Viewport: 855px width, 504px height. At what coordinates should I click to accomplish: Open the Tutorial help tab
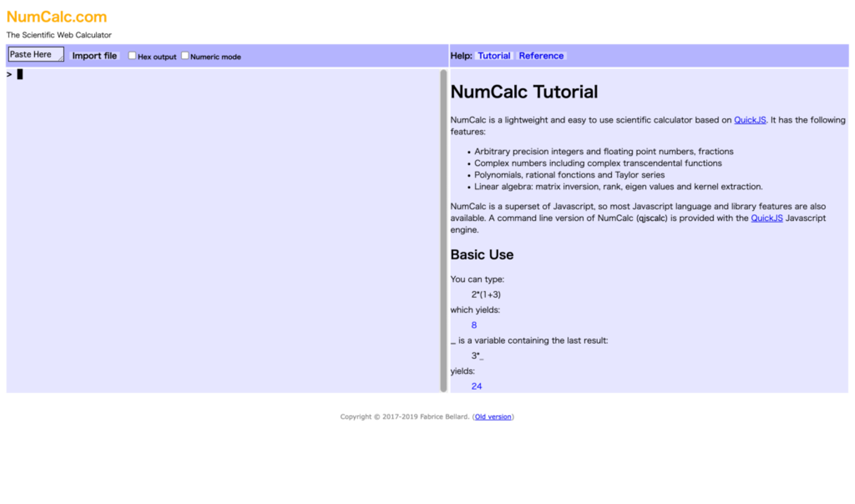(494, 56)
